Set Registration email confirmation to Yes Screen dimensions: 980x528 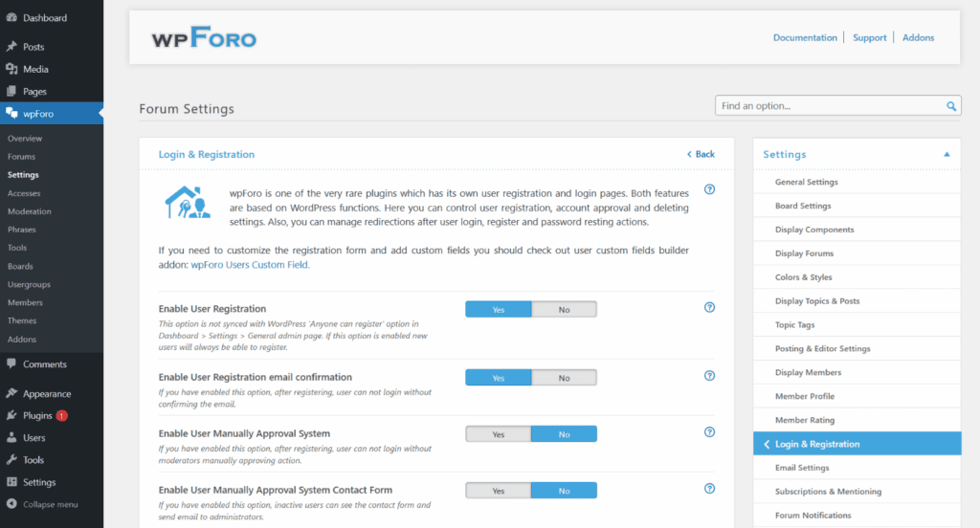click(498, 378)
